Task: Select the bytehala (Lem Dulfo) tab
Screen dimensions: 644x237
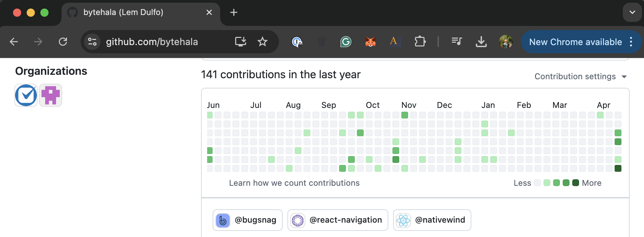Action: tap(140, 13)
